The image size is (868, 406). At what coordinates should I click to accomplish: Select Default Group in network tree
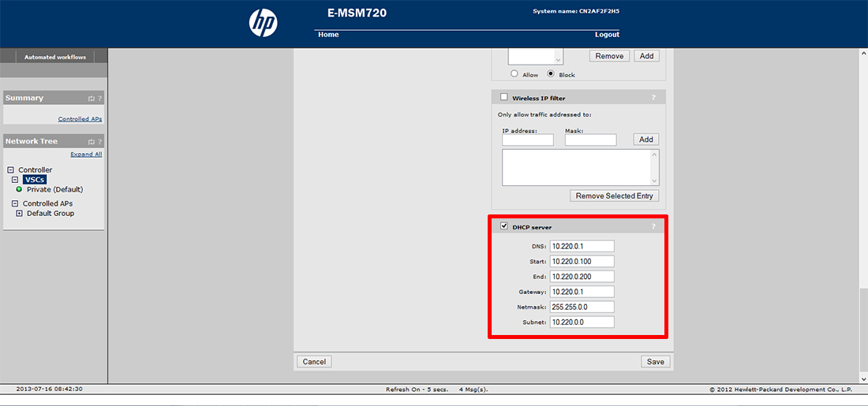[x=51, y=214]
